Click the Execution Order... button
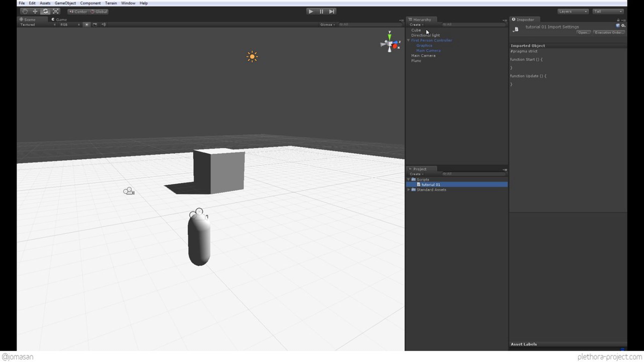Image resolution: width=644 pixels, height=362 pixels. coord(609,32)
